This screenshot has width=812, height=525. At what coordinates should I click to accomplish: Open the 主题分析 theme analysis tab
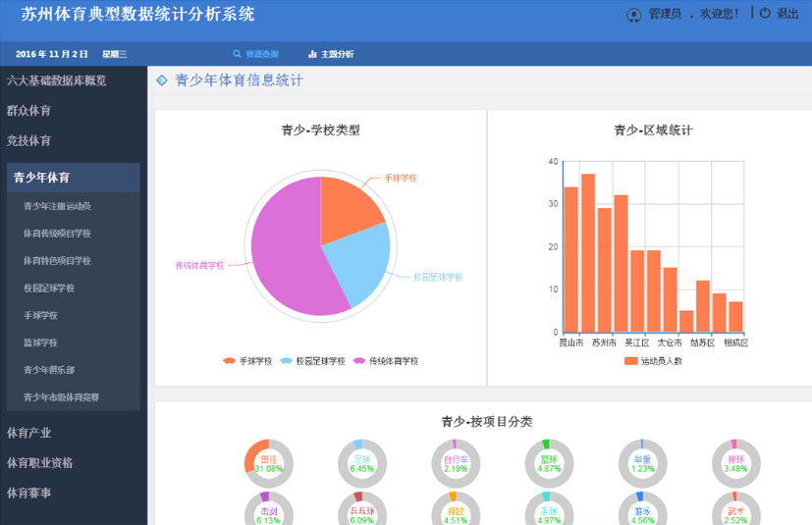(331, 54)
